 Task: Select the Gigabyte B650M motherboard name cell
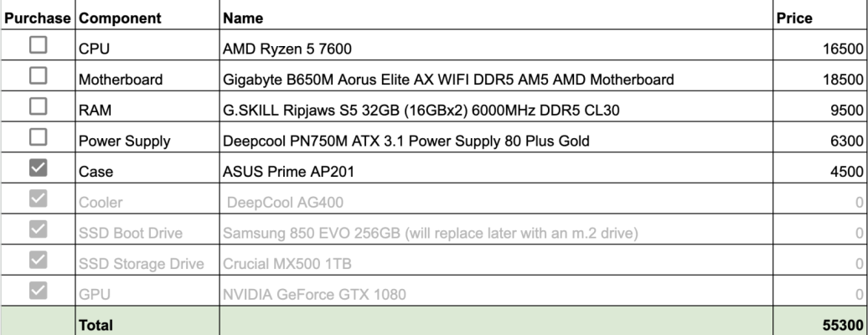[496, 76]
